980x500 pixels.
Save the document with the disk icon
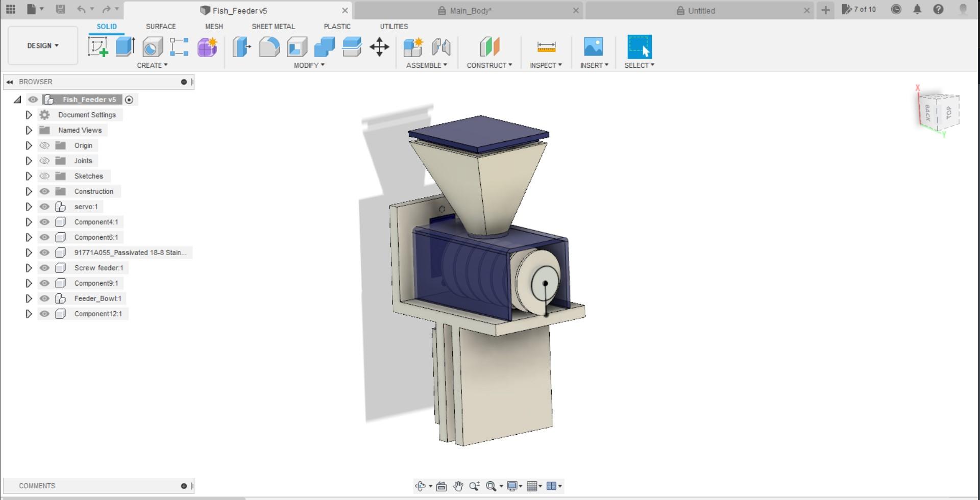coord(60,9)
